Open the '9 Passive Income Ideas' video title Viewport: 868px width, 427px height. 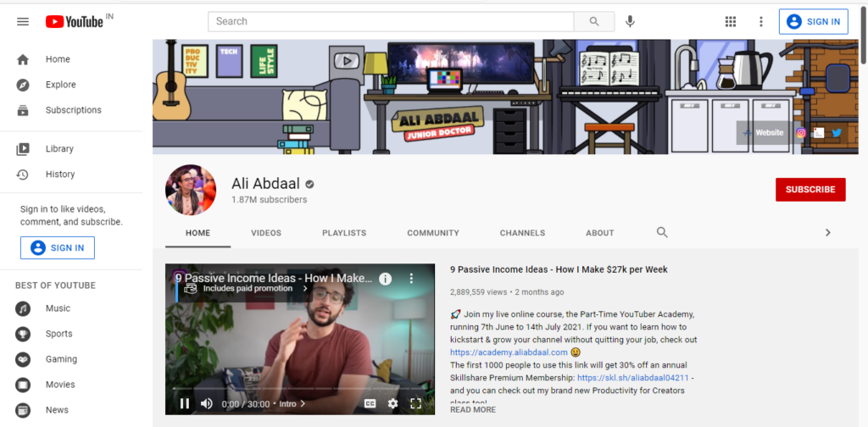pyautogui.click(x=559, y=270)
